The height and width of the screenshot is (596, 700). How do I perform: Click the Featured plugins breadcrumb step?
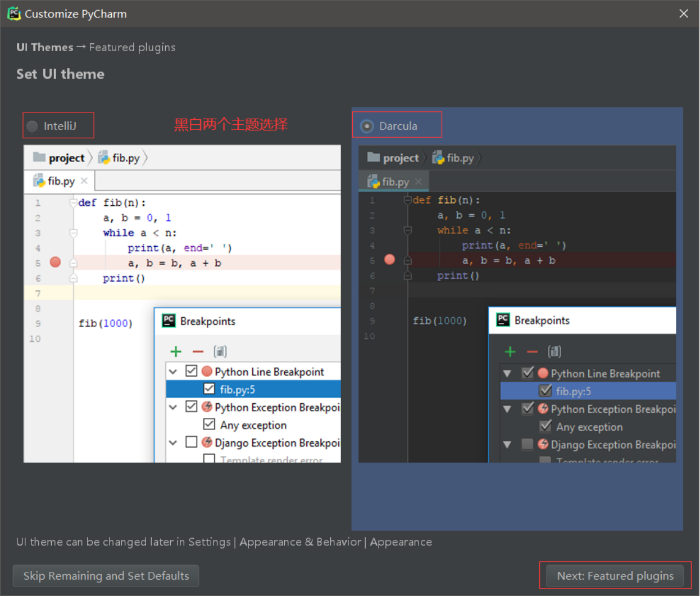point(132,47)
